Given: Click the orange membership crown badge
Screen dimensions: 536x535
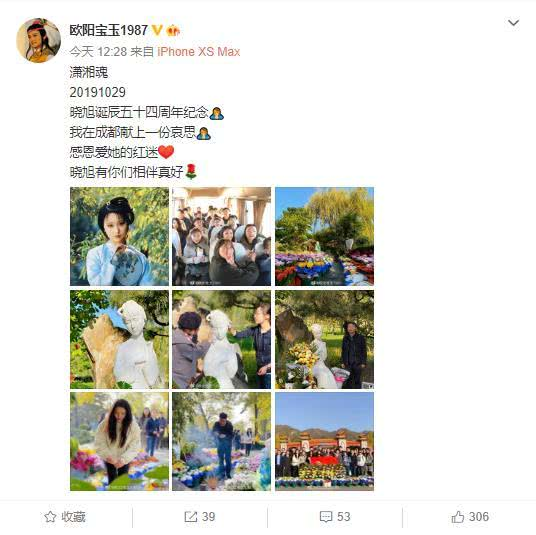Looking at the screenshot, I should (173, 31).
